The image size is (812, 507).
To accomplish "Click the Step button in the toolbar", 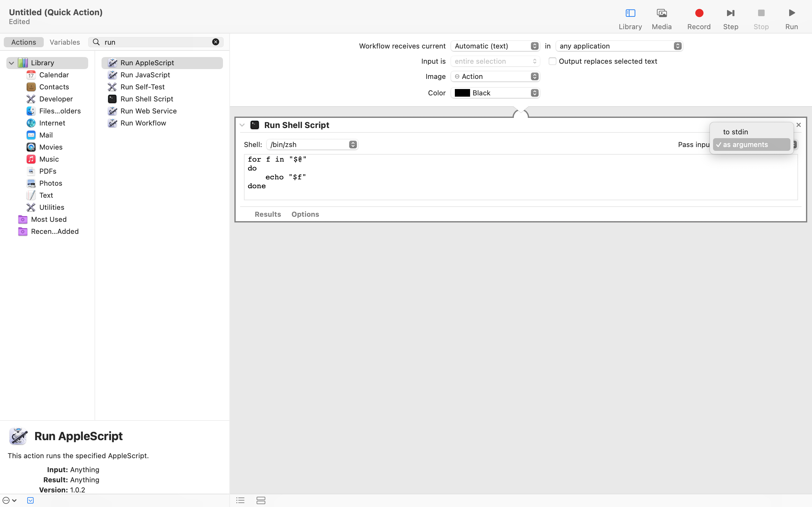I will pyautogui.click(x=730, y=18).
